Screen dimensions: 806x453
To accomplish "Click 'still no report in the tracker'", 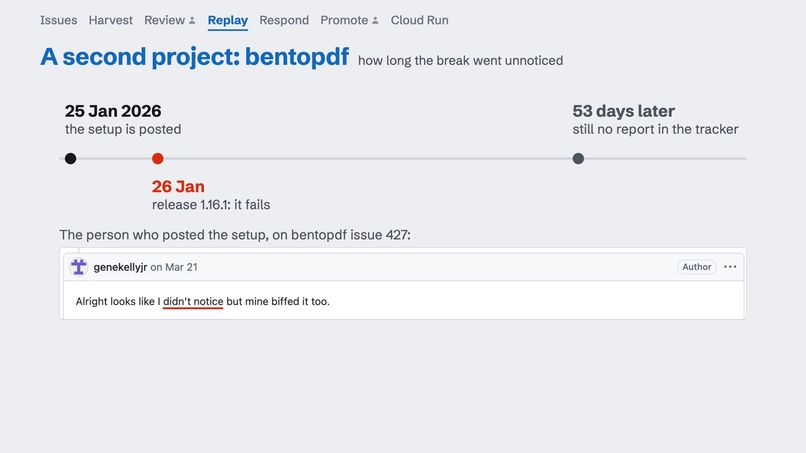I will [x=655, y=129].
